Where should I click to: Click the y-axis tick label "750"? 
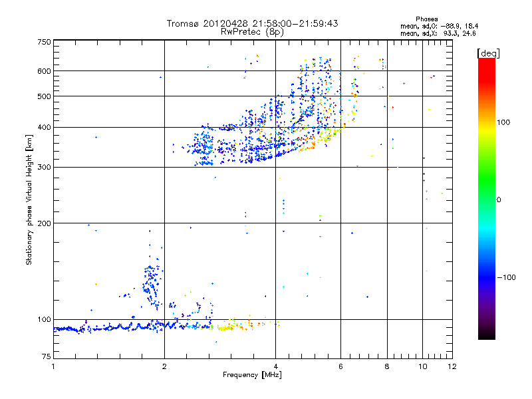[44, 42]
